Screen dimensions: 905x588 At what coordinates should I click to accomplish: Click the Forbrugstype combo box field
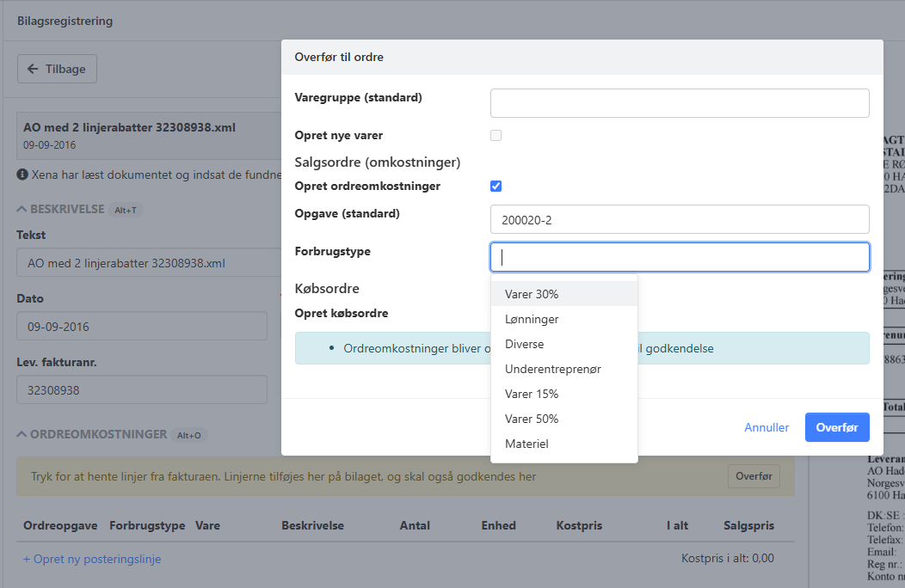click(680, 257)
